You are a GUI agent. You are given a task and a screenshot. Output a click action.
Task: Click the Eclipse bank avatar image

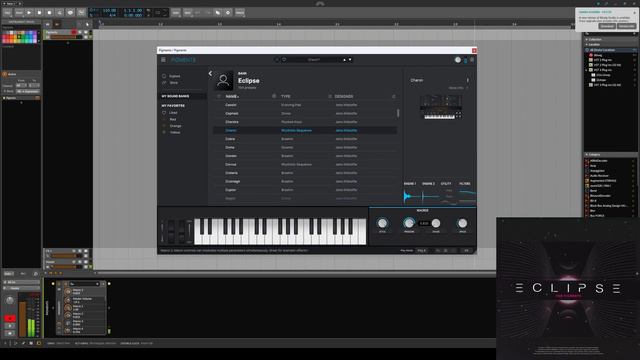tap(223, 81)
